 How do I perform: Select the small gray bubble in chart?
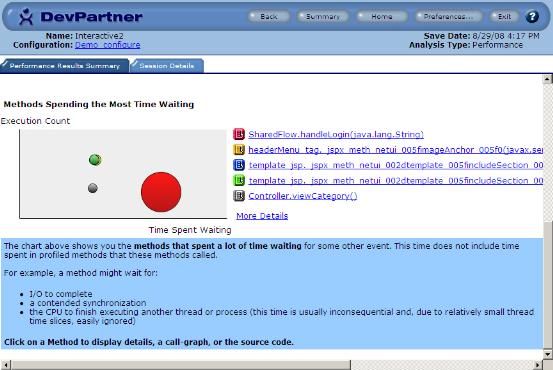point(93,188)
